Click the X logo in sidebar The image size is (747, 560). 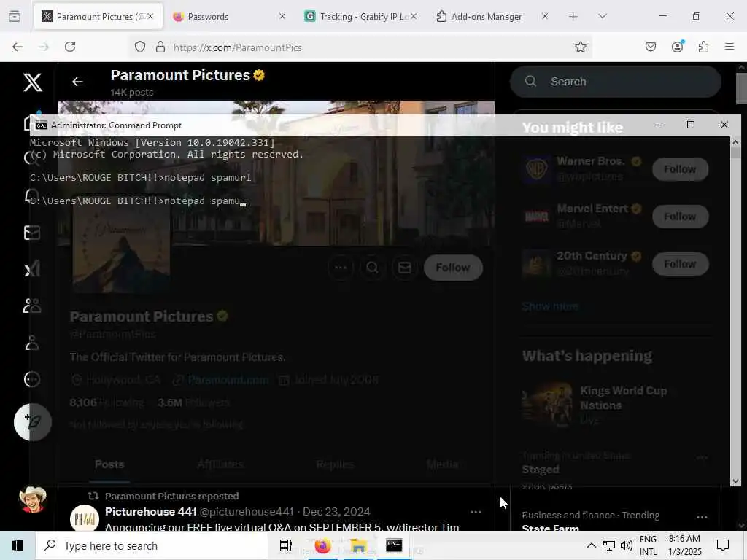(33, 82)
